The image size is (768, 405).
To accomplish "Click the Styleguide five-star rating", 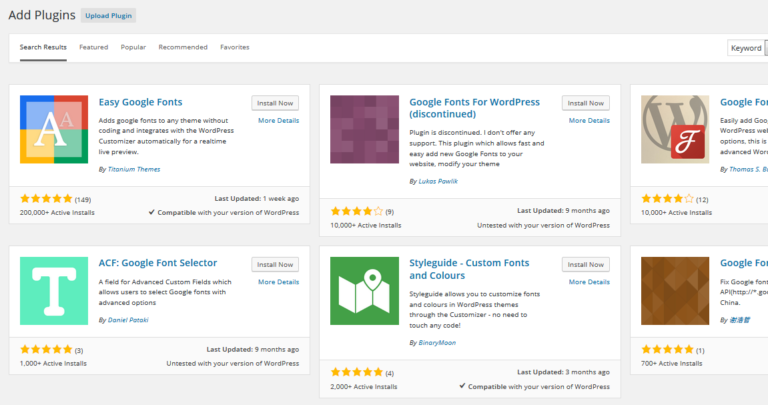I will tap(356, 373).
